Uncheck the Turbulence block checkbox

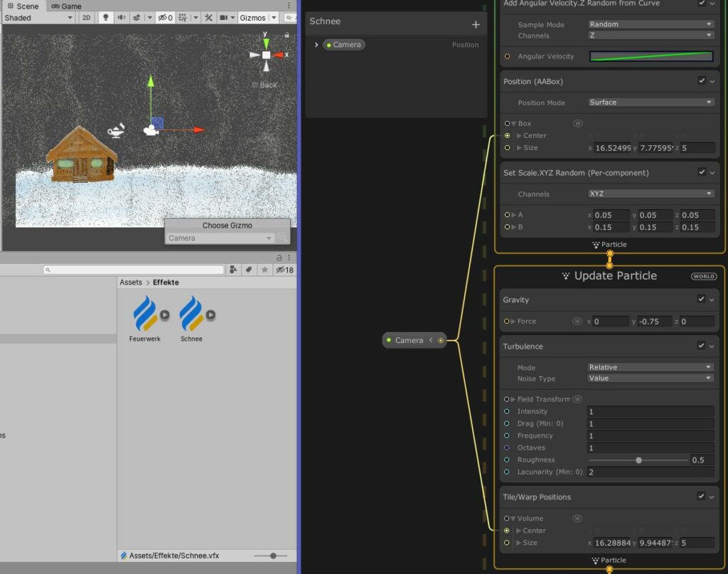tap(702, 346)
